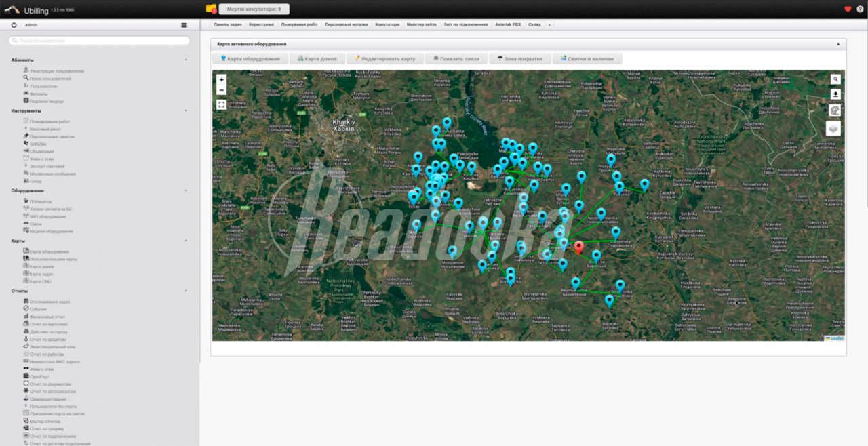Click the user search input field
The height and width of the screenshot is (446, 868).
point(99,41)
